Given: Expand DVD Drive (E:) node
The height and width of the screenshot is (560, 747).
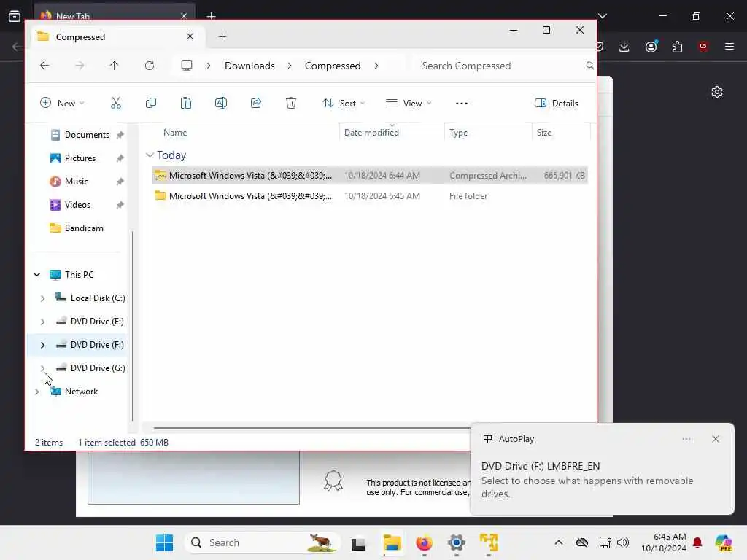Looking at the screenshot, I should coord(42,322).
